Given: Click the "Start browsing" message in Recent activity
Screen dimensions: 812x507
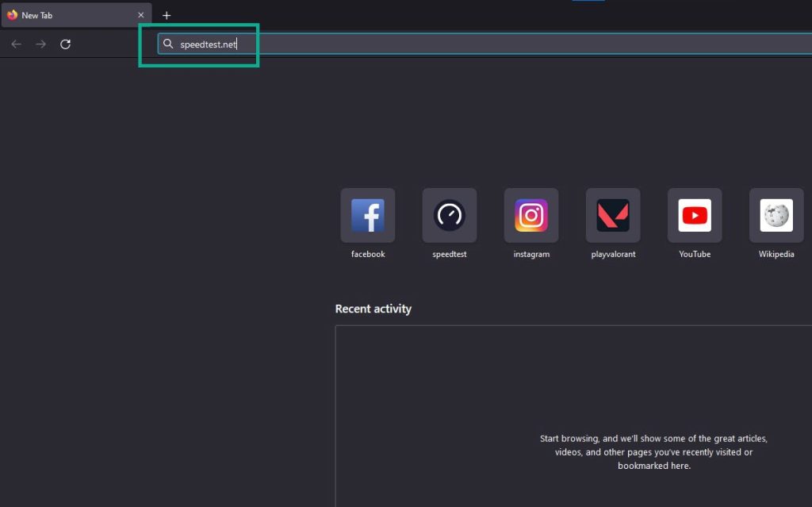Looking at the screenshot, I should click(x=653, y=452).
